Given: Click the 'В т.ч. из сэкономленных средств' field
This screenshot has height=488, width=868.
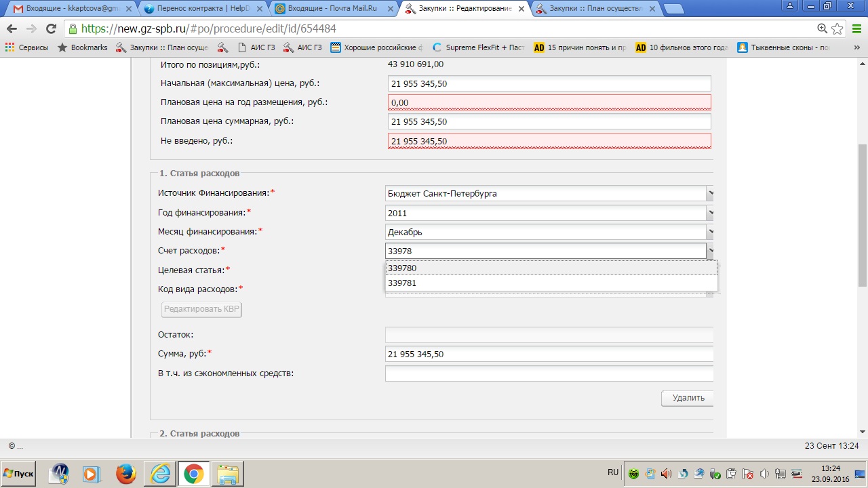Looking at the screenshot, I should (549, 373).
